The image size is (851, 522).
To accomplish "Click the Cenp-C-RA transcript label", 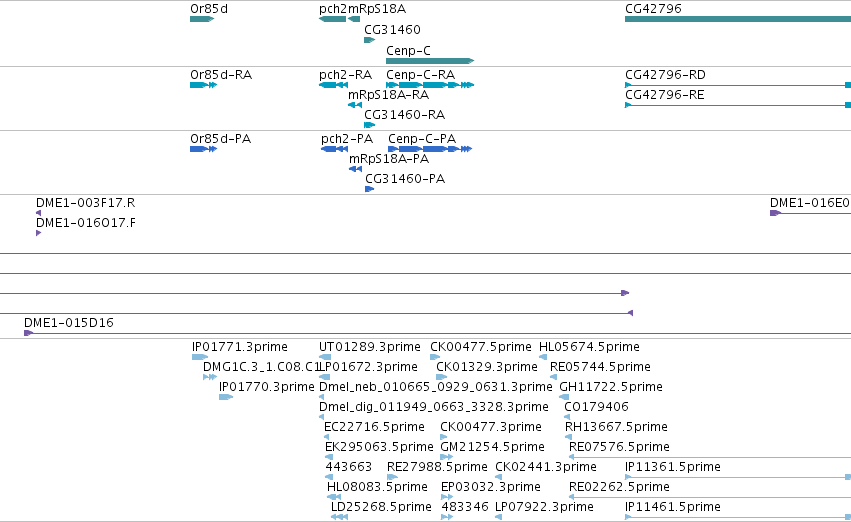I will 421,74.
